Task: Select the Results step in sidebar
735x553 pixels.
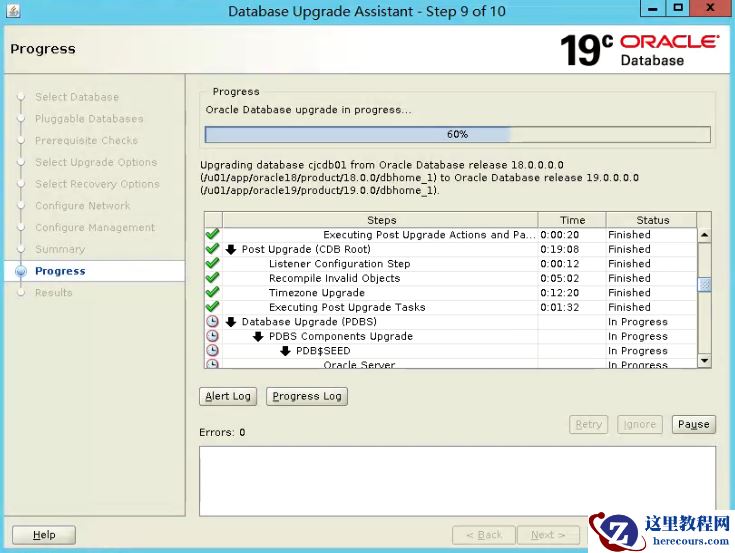Action: [x=54, y=293]
